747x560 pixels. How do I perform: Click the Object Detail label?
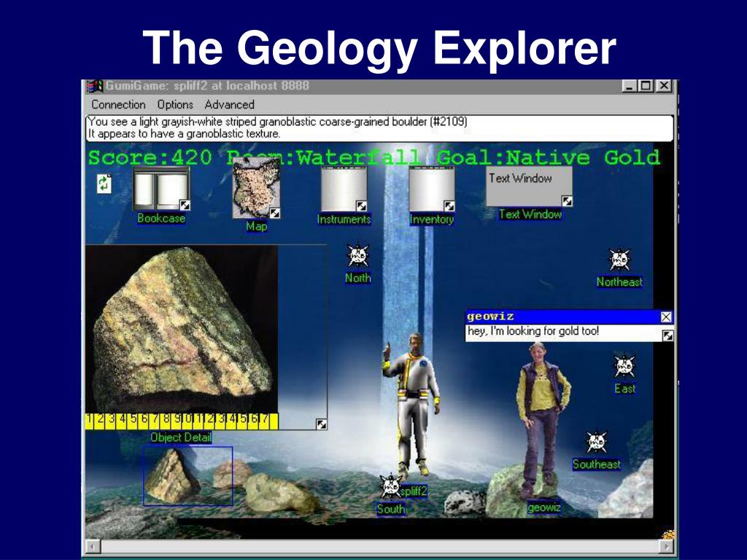[181, 437]
